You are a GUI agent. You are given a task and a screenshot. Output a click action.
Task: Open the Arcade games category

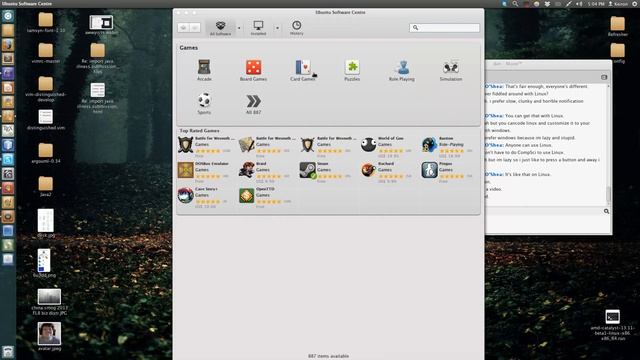pyautogui.click(x=204, y=70)
